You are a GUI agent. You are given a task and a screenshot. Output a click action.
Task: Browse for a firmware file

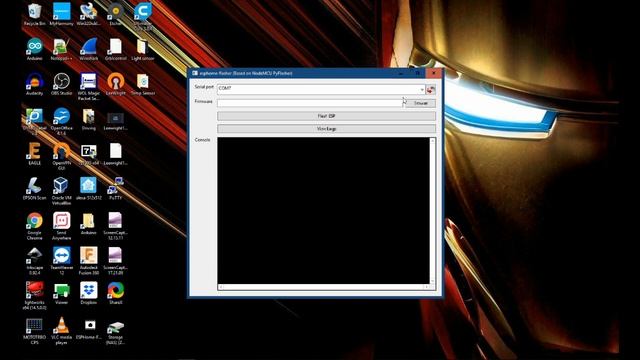click(420, 103)
